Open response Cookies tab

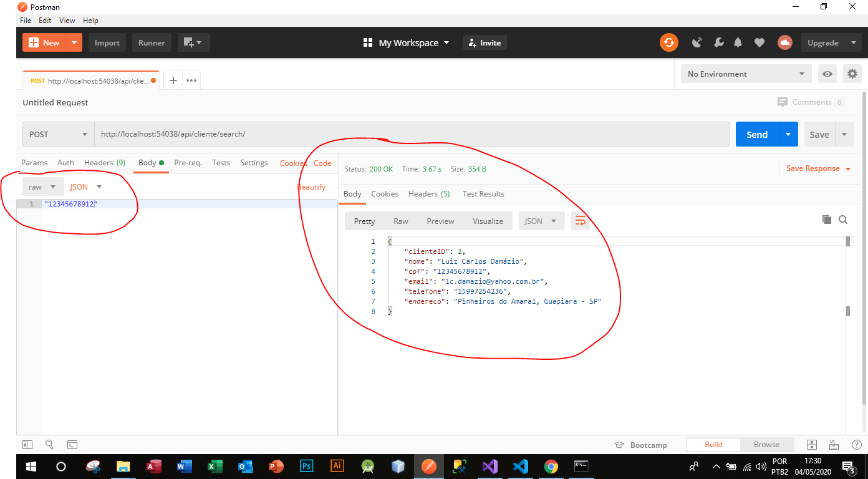(385, 193)
